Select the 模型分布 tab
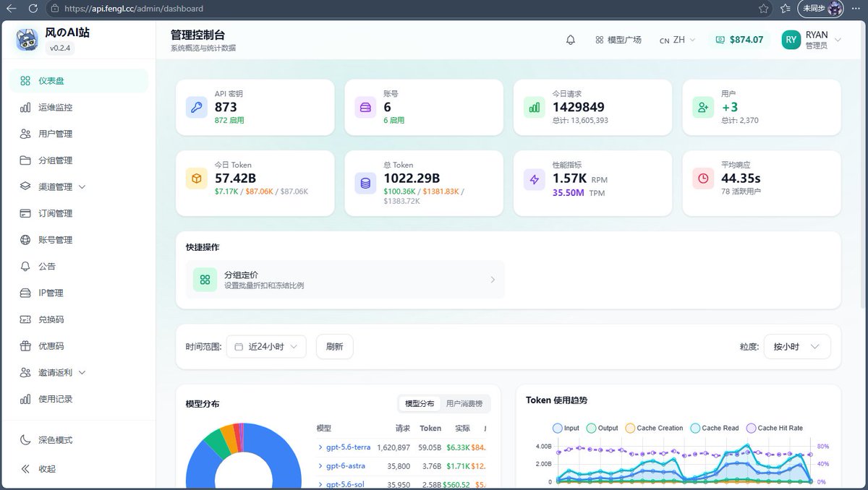The image size is (868, 490). 420,403
